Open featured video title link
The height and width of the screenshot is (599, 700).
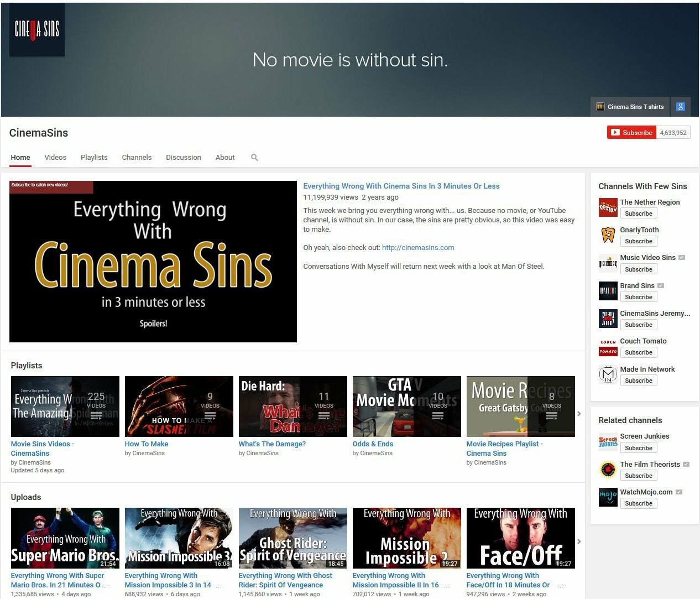coord(401,186)
